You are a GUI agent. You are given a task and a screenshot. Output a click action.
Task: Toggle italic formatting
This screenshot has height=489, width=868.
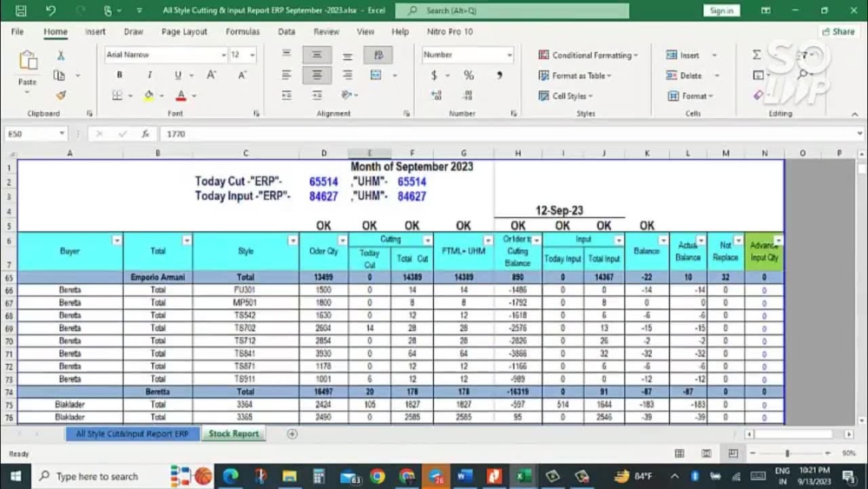point(149,75)
